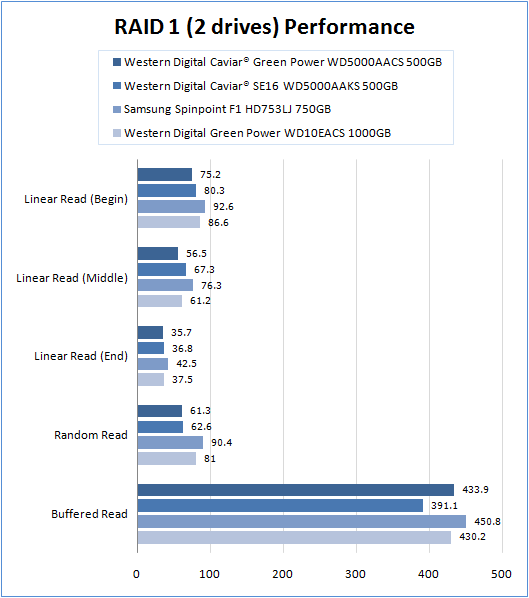529x598 pixels.
Task: Click the bar labeled 67.3
Action: [162, 270]
